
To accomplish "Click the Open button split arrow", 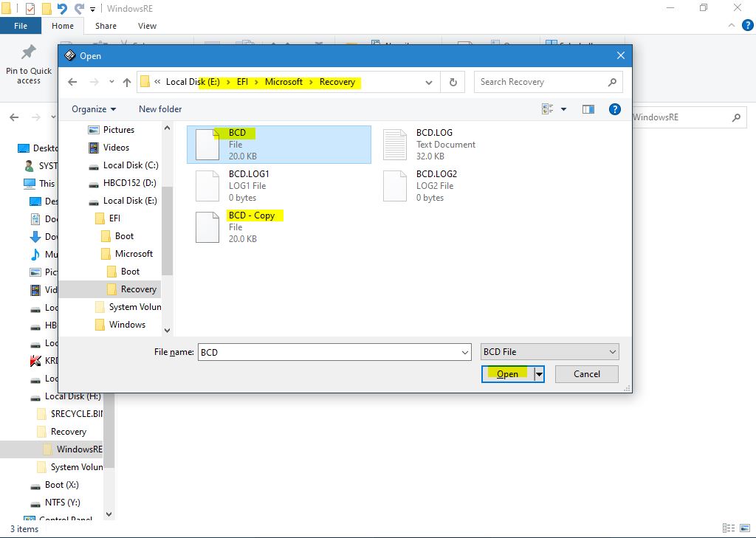I will point(539,374).
